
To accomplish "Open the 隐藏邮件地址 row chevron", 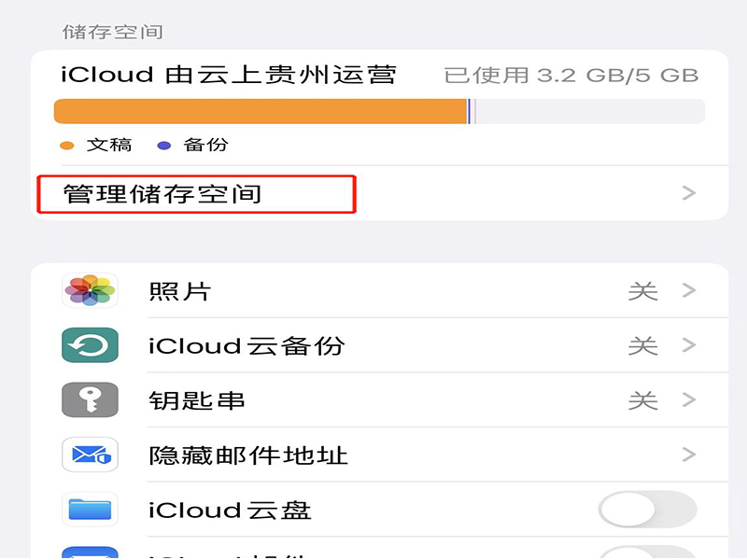I will click(x=689, y=455).
